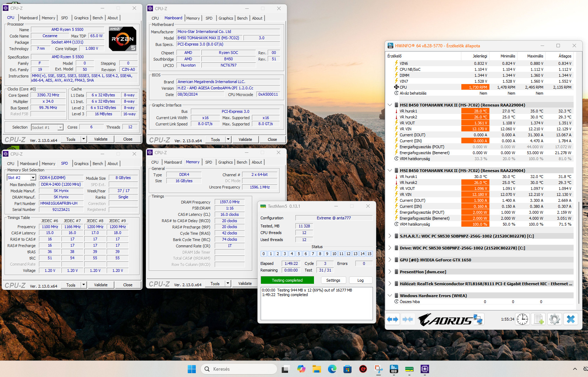
Task: Click the Log button in TestMem5
Action: pyautogui.click(x=360, y=280)
